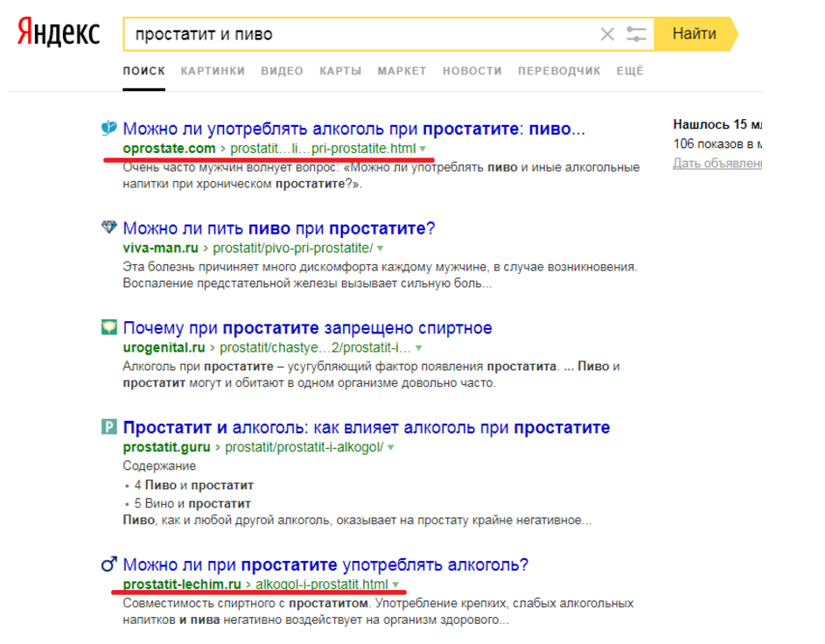Switch to the Картинки tab

coord(213,71)
